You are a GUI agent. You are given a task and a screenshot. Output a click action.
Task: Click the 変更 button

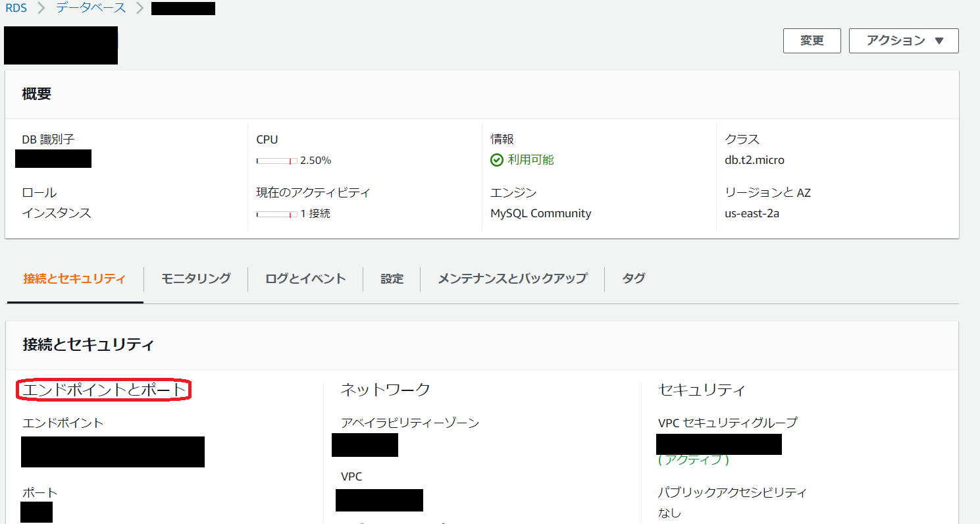[x=812, y=41]
